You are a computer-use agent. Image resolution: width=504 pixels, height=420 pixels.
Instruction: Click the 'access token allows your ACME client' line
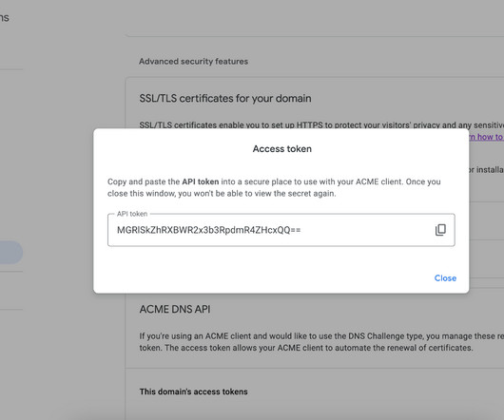[x=306, y=348]
